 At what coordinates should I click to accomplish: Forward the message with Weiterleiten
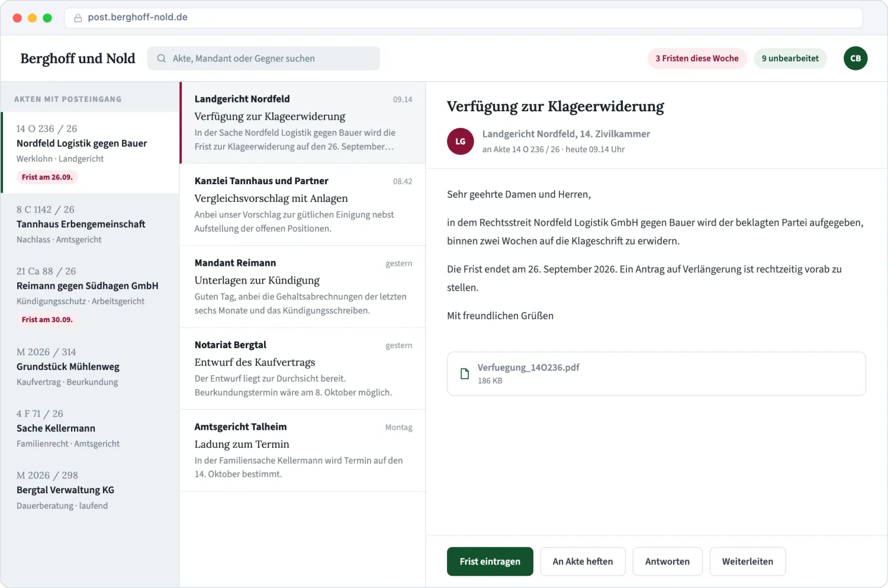(747, 561)
